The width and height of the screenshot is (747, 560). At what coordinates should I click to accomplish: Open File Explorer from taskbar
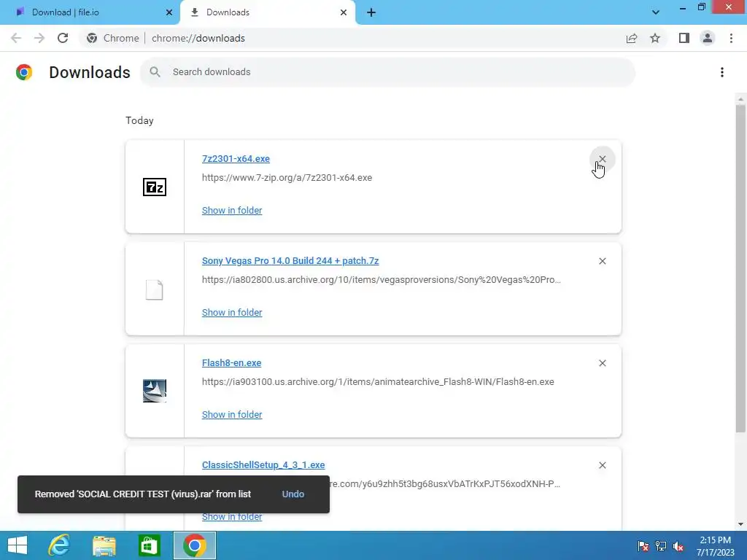pyautogui.click(x=104, y=545)
